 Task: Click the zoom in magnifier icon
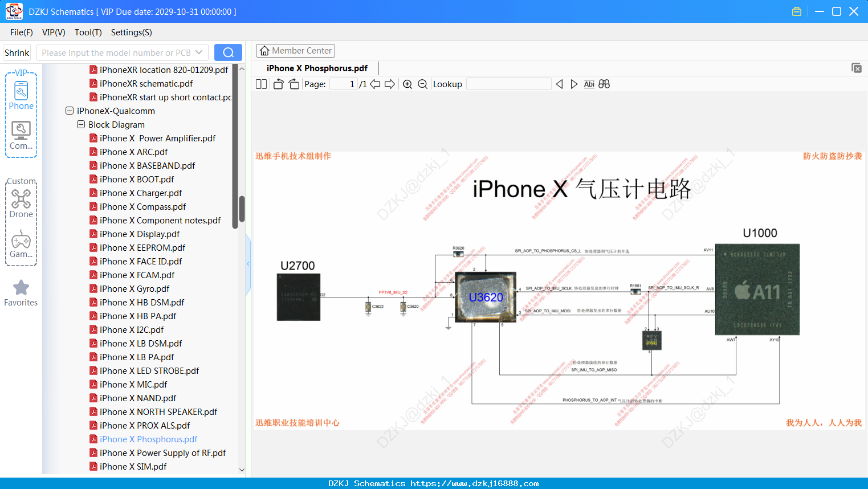pos(407,84)
